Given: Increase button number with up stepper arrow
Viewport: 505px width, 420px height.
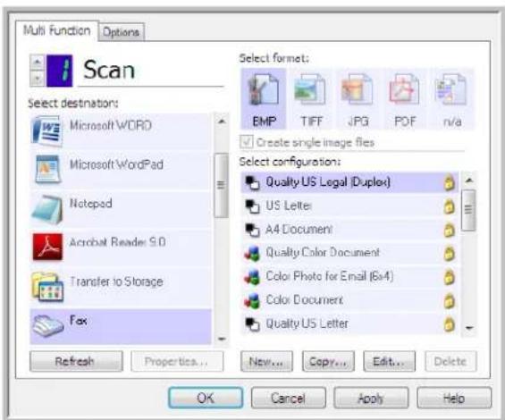Looking at the screenshot, I should pos(38,63).
